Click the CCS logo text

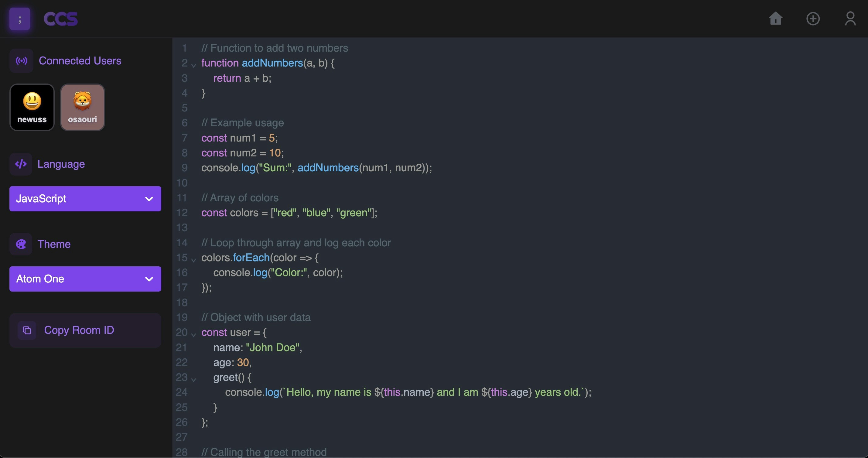point(61,19)
